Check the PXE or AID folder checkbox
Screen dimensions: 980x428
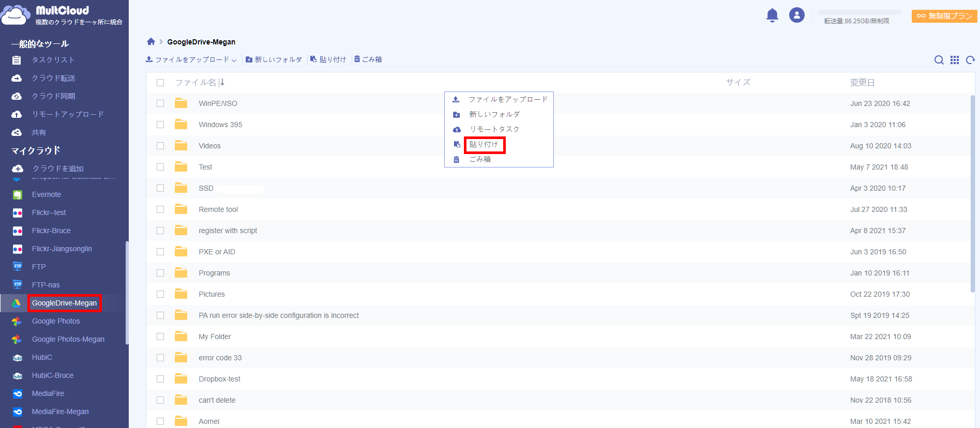pyautogui.click(x=160, y=252)
